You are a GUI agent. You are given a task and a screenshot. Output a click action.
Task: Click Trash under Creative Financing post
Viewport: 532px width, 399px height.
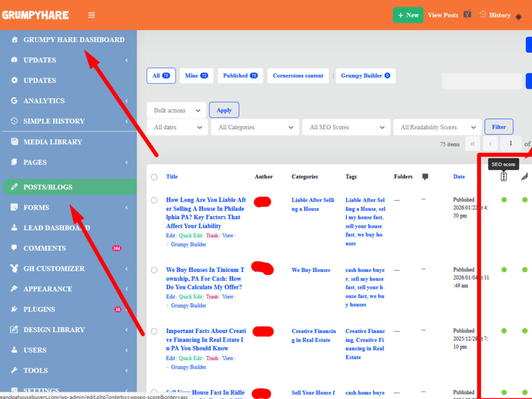[212, 358]
